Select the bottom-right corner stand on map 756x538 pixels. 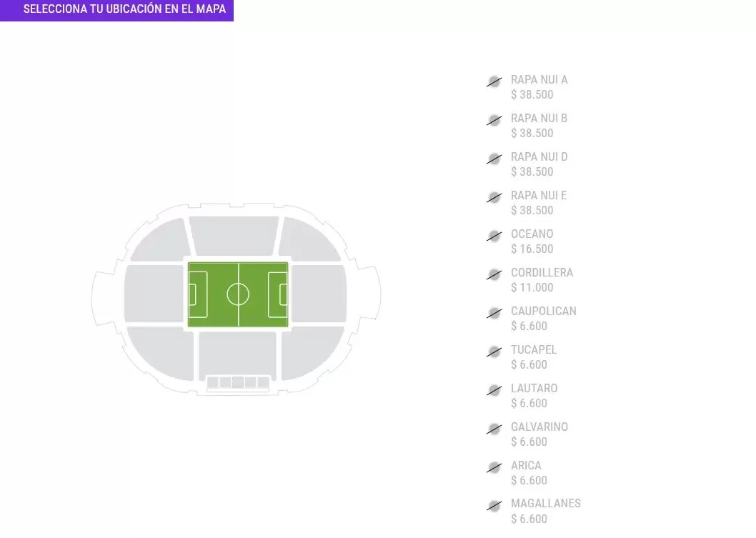[311, 352]
